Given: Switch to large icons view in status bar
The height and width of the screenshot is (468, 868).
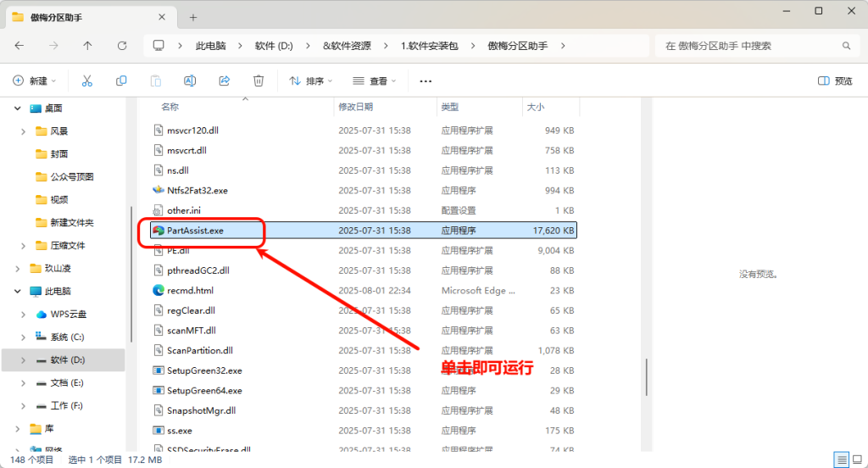Looking at the screenshot, I should click(x=858, y=460).
